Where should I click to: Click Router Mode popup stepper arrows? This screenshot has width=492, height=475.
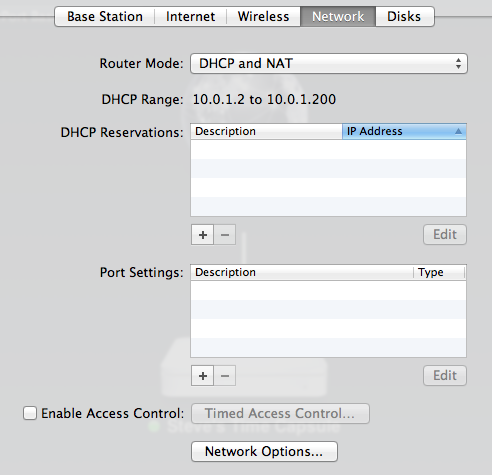(458, 63)
